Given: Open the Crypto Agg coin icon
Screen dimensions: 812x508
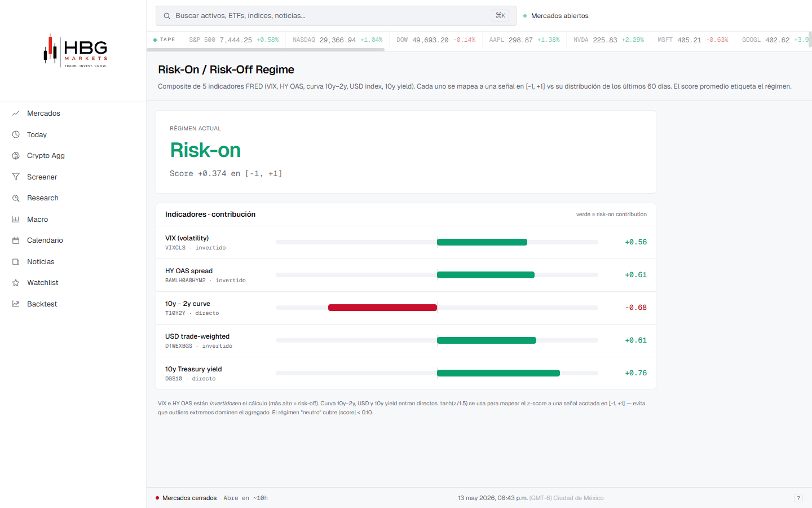Looking at the screenshot, I should [16, 156].
